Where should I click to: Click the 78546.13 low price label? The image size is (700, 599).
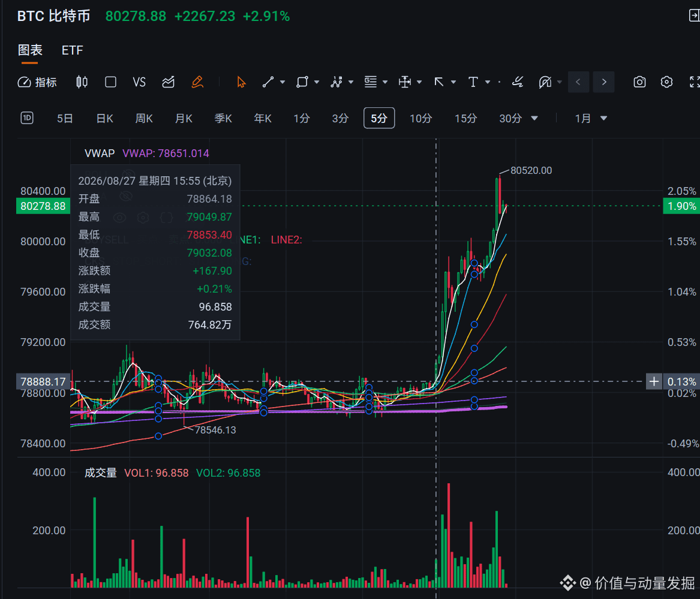pos(215,431)
